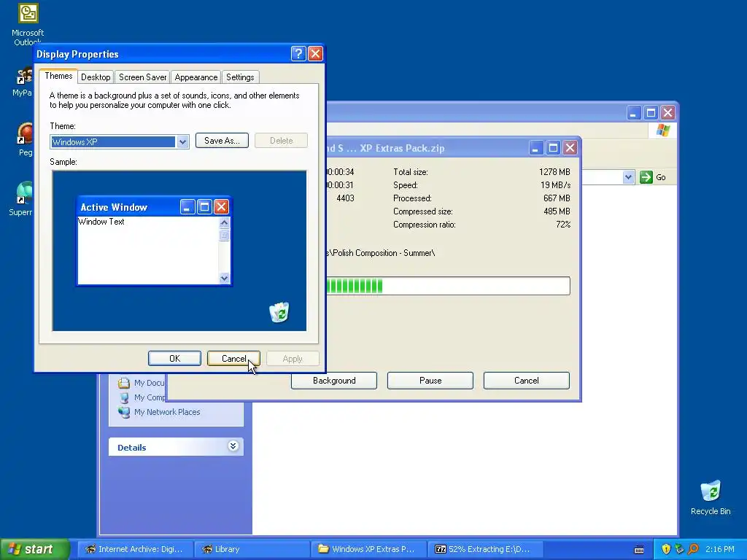The width and height of the screenshot is (747, 560).
Task: Click the sample window scrollbar down arrow
Action: click(x=225, y=278)
